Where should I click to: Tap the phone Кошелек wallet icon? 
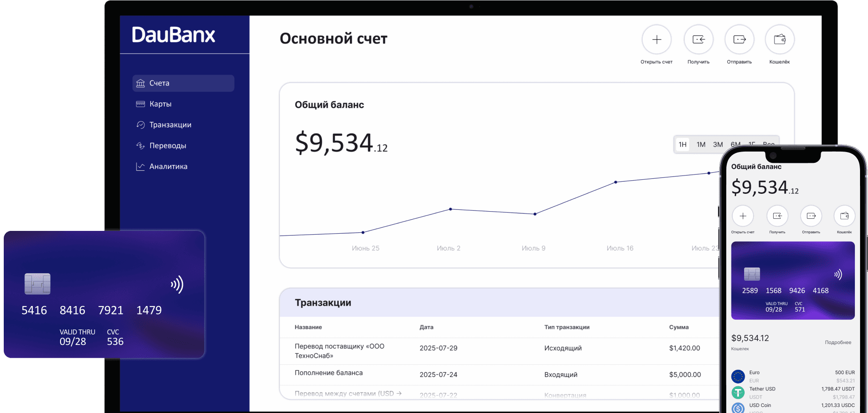click(x=845, y=216)
